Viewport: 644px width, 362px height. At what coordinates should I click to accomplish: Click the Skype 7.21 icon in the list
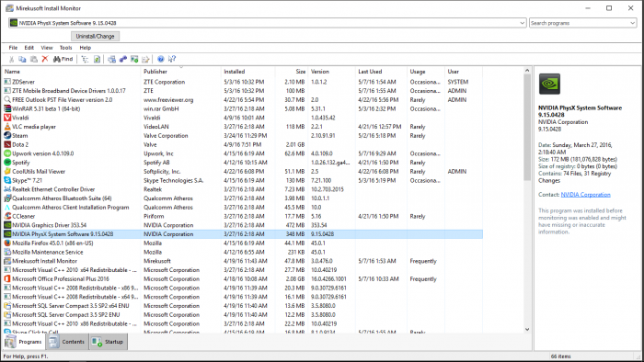[x=7, y=180]
